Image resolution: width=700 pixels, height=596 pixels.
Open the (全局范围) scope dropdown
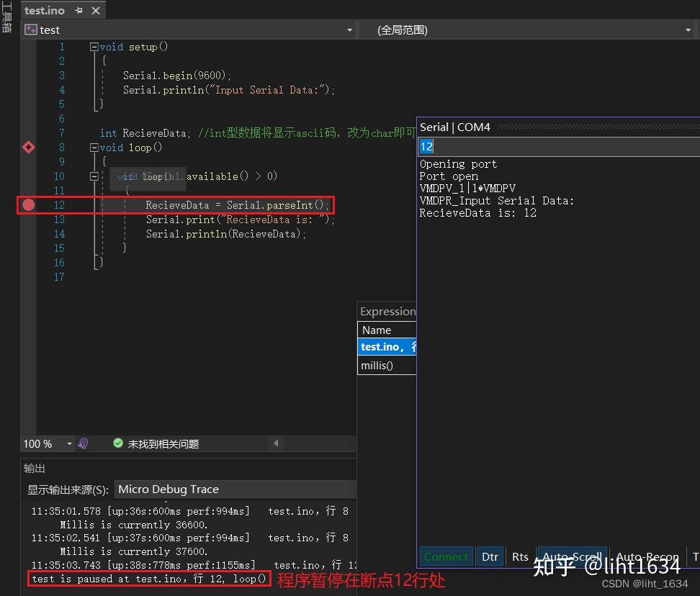(x=688, y=30)
